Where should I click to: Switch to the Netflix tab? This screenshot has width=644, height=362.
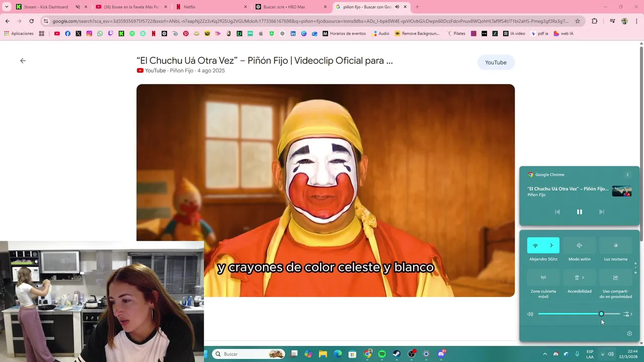[x=211, y=7]
